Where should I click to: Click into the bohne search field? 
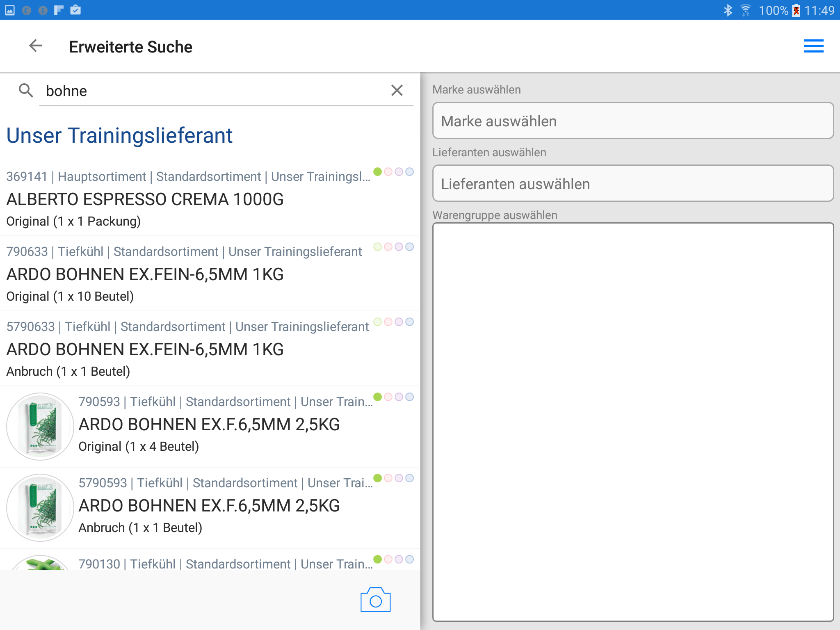point(213,91)
